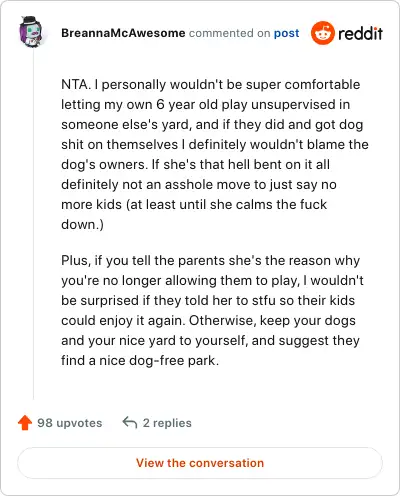Image resolution: width=400 pixels, height=496 pixels.
Task: Click the "98 upvotes" label
Action: tap(70, 423)
